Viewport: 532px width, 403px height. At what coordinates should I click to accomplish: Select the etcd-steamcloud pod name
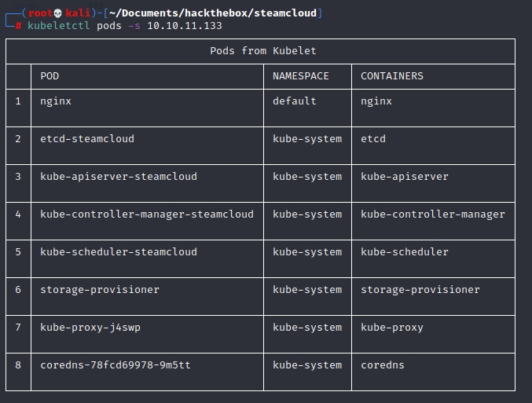click(87, 139)
